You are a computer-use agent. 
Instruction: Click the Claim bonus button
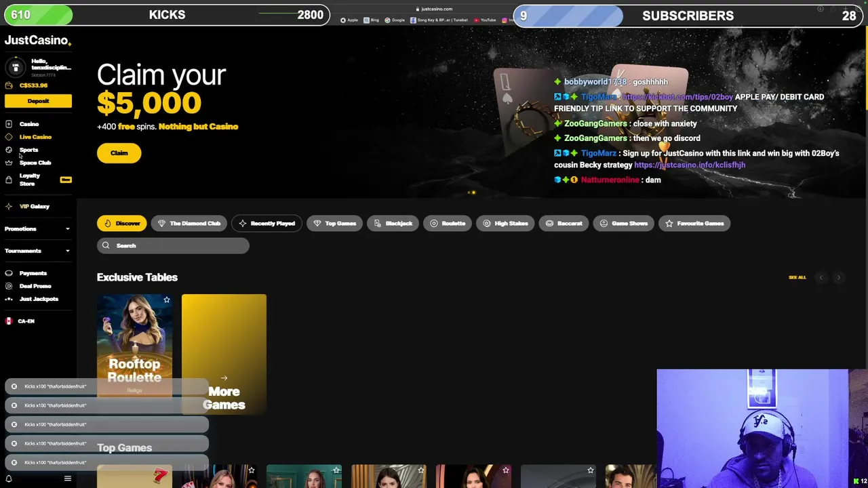pos(119,153)
